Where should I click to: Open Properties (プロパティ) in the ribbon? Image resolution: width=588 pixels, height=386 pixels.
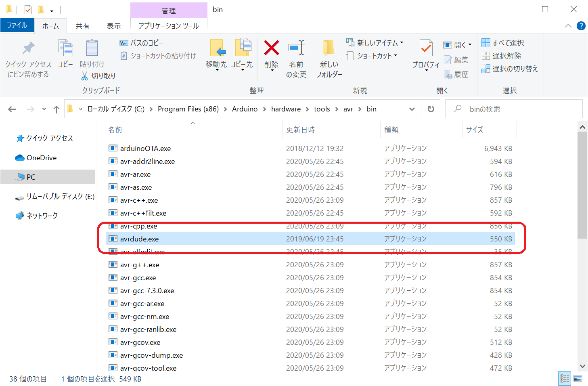(426, 48)
